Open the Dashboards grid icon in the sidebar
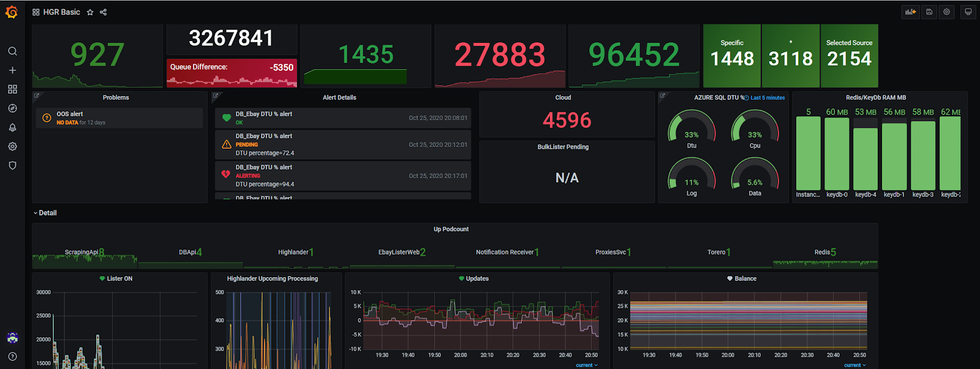 click(x=12, y=89)
